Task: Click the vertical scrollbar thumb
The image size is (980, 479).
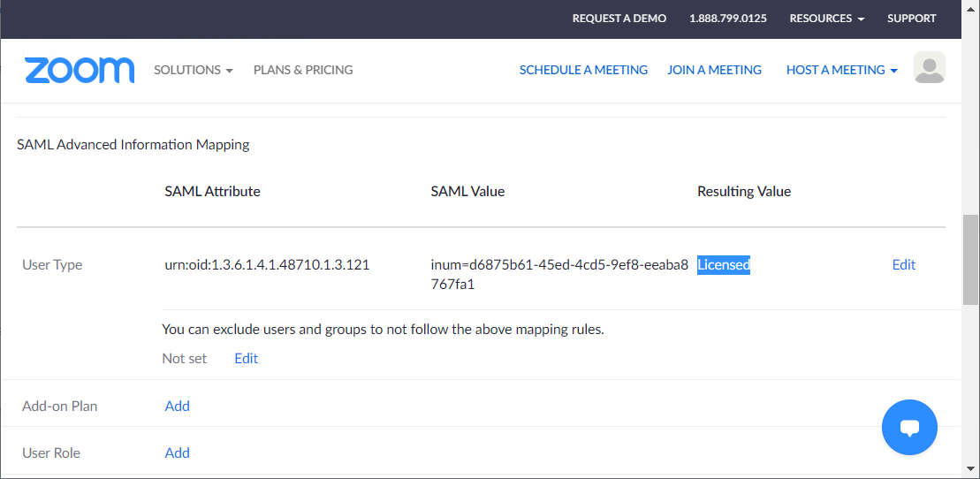Action: [x=969, y=260]
